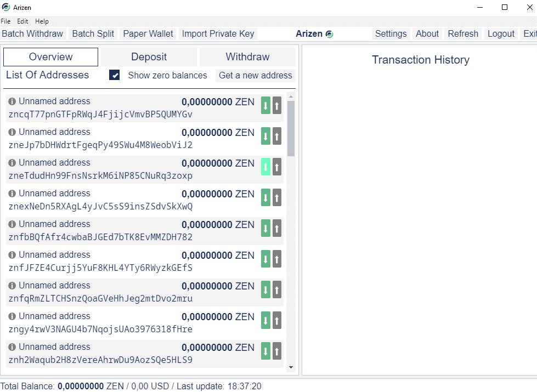Click Get a new address
This screenshot has width=537, height=392.
(256, 75)
